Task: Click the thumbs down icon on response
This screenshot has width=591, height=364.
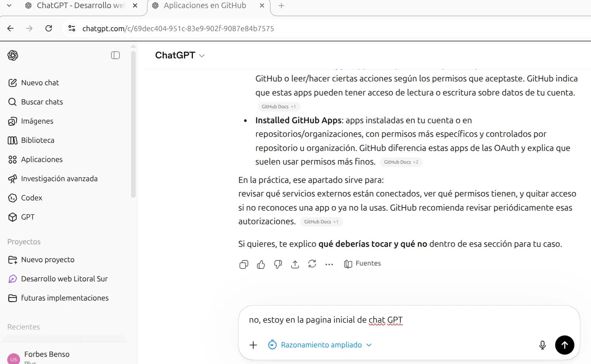Action: click(278, 264)
